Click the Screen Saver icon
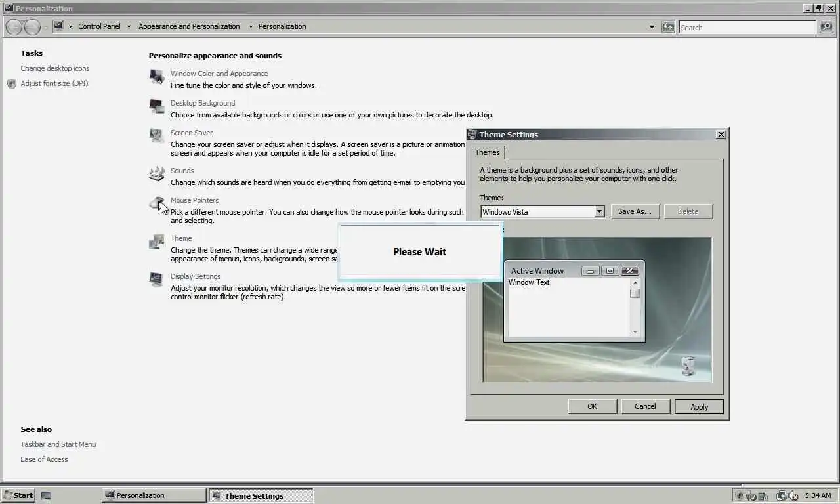The image size is (840, 504). pyautogui.click(x=157, y=136)
